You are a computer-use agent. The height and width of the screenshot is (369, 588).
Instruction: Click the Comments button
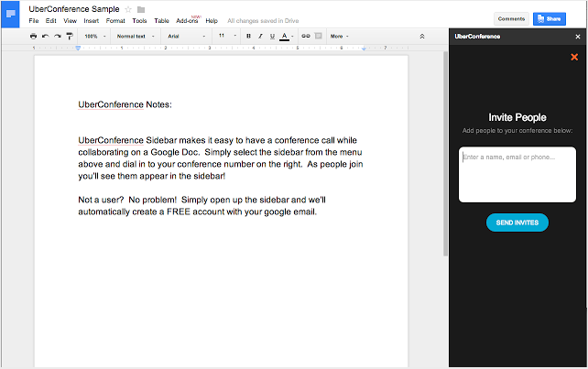pyautogui.click(x=511, y=18)
